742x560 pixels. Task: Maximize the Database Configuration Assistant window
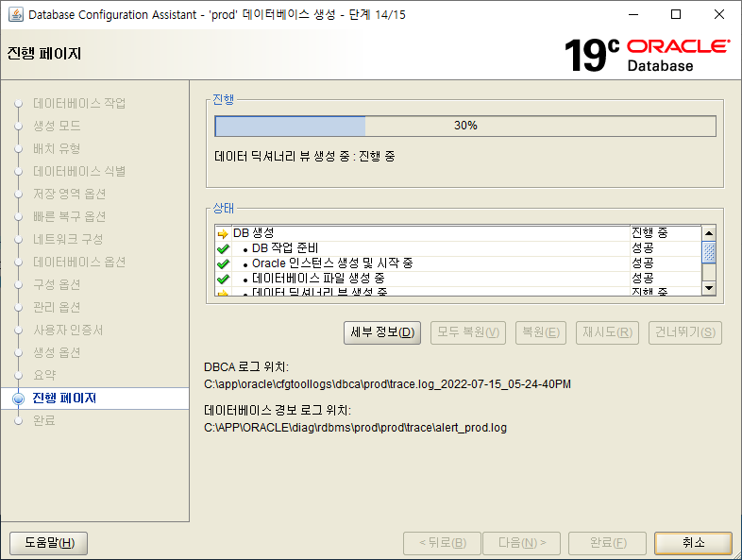(x=676, y=14)
